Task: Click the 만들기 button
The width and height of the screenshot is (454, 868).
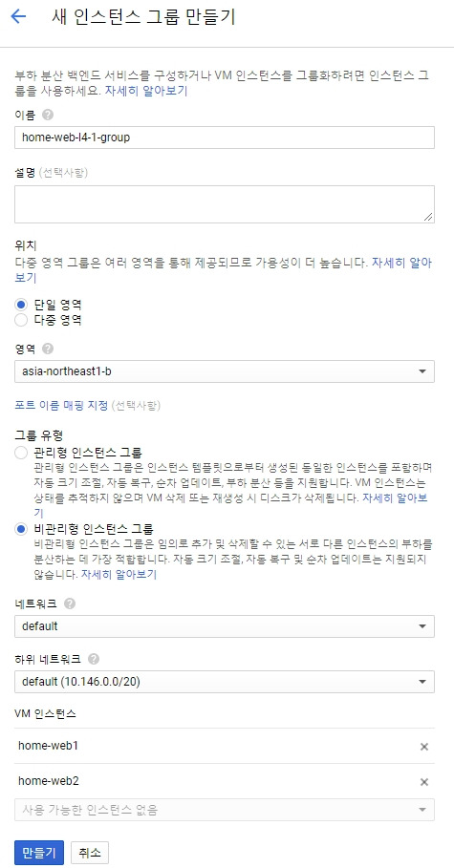Action: (x=39, y=853)
